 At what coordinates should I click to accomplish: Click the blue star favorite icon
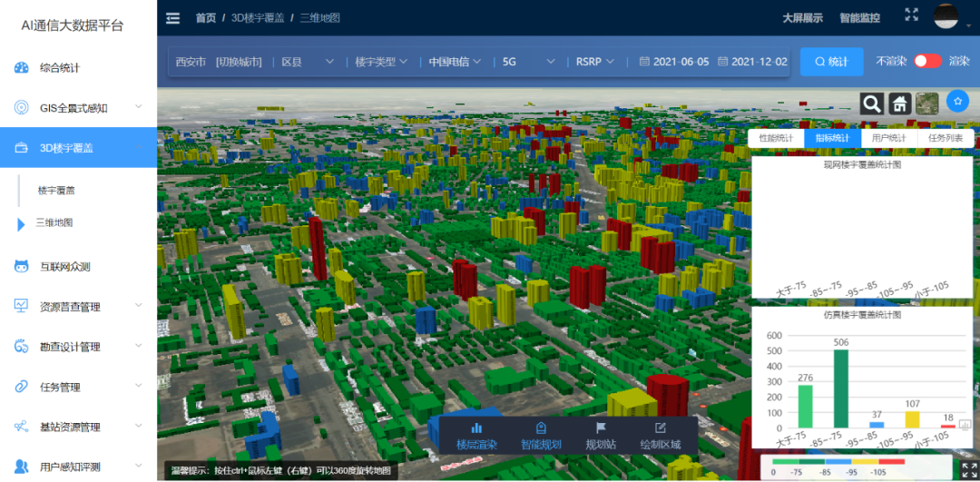957,102
